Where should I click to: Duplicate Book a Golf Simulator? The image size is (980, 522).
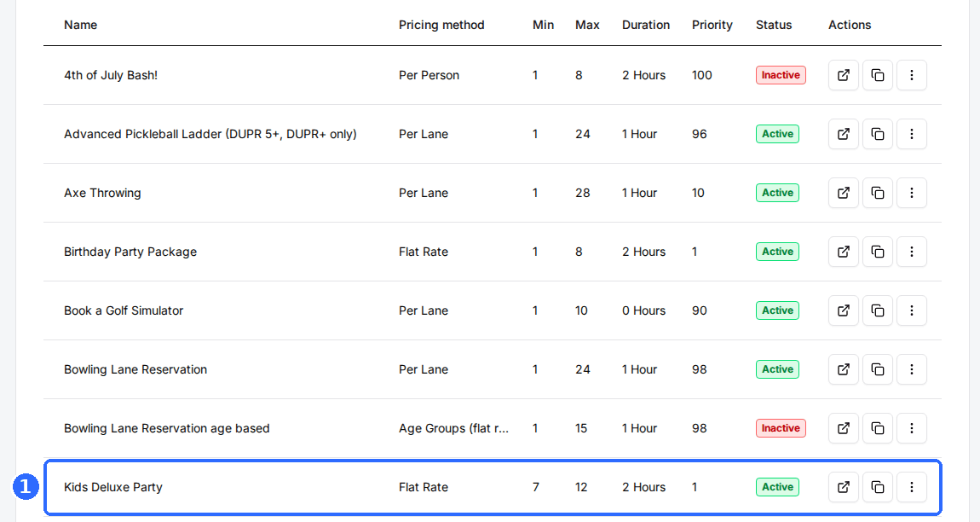click(x=878, y=310)
